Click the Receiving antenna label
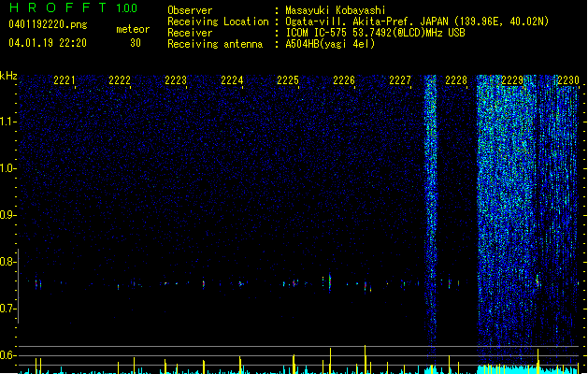Viewport: 588px width, 374px height. click(x=215, y=44)
